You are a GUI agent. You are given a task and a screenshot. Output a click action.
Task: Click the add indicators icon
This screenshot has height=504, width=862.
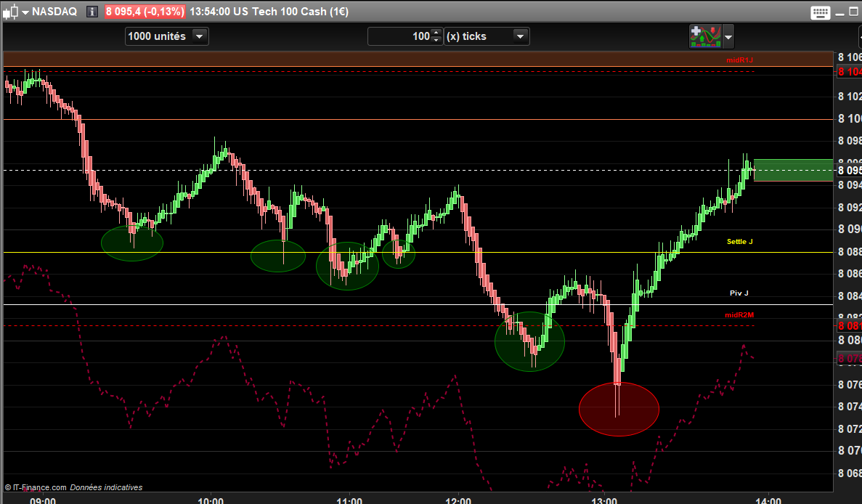[705, 36]
